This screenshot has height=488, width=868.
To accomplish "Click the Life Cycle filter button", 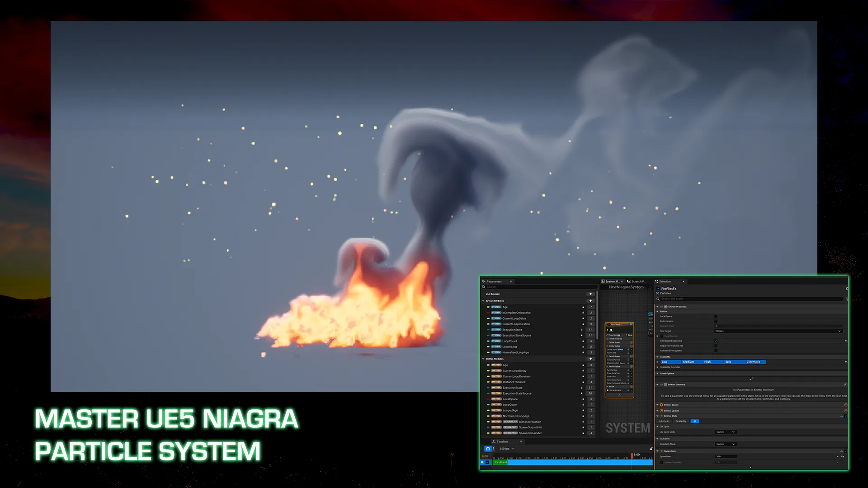I will (664, 421).
